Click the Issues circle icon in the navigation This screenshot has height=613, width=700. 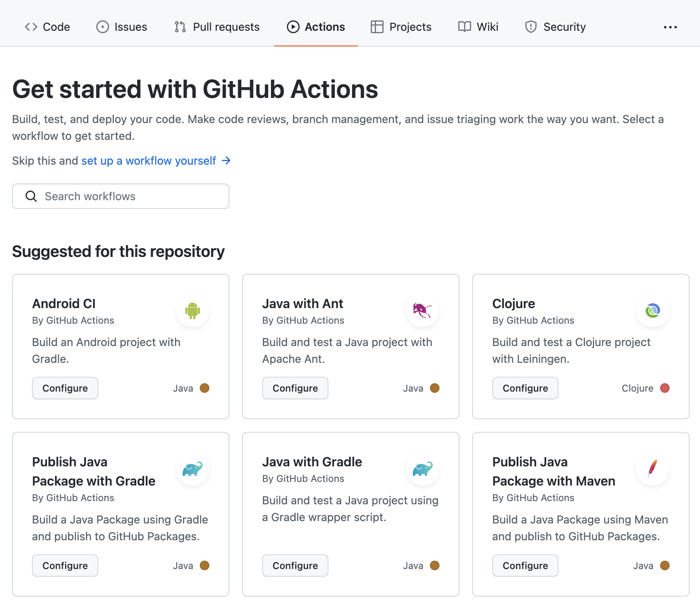click(102, 27)
